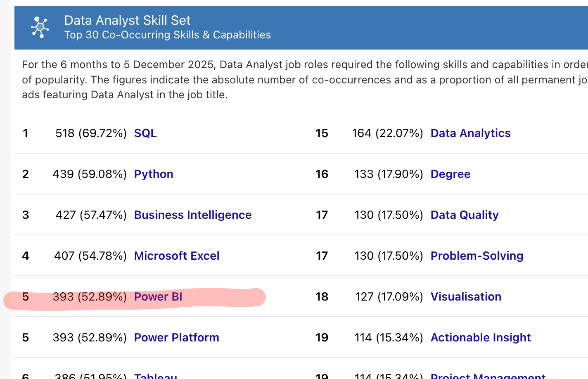The width and height of the screenshot is (588, 379).
Task: Click the Business Intelligence link
Action: [192, 215]
